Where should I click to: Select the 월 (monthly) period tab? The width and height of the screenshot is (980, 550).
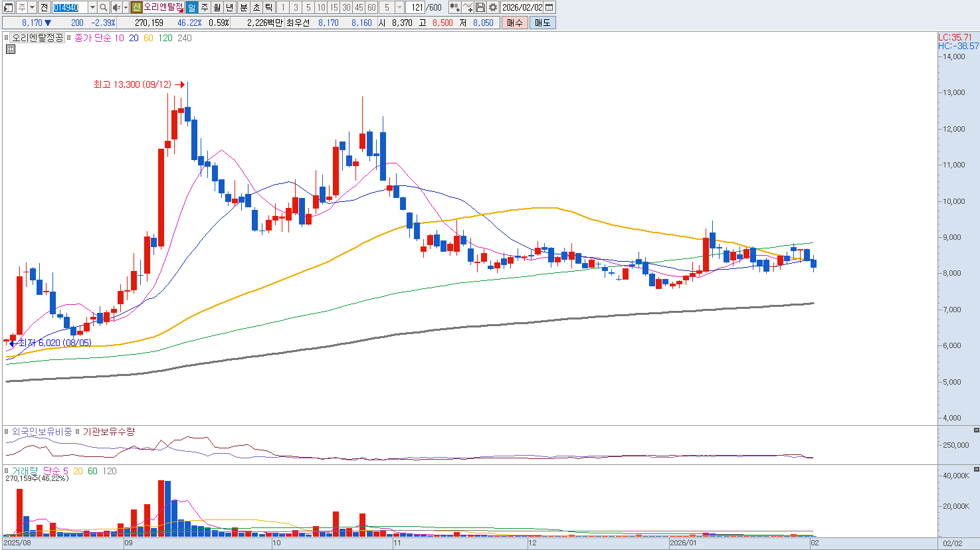tap(217, 7)
